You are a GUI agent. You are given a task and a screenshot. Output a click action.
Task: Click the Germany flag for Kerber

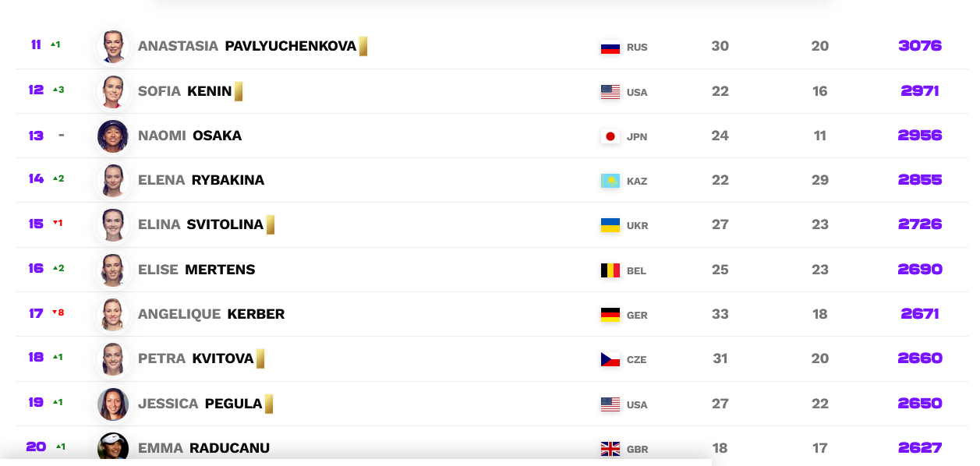610,315
